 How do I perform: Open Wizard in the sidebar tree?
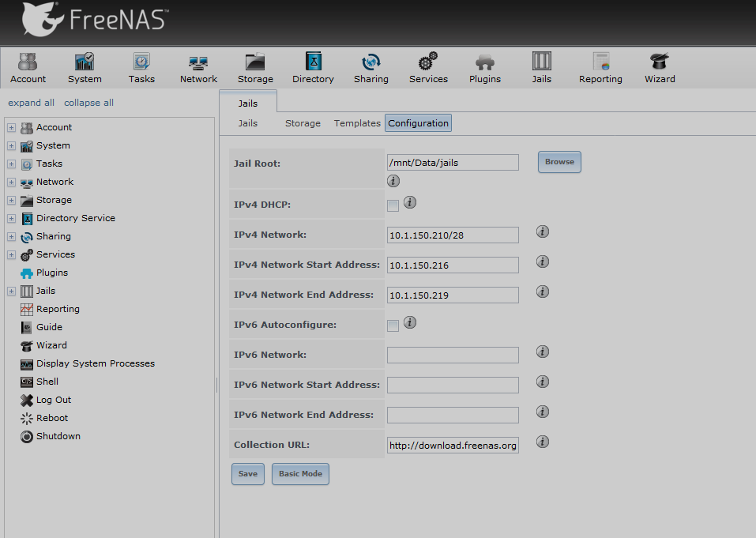(x=43, y=346)
